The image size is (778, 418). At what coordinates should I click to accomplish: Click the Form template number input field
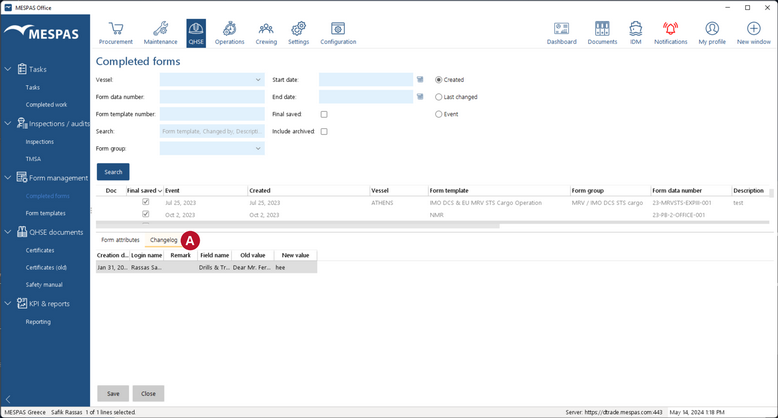point(212,114)
